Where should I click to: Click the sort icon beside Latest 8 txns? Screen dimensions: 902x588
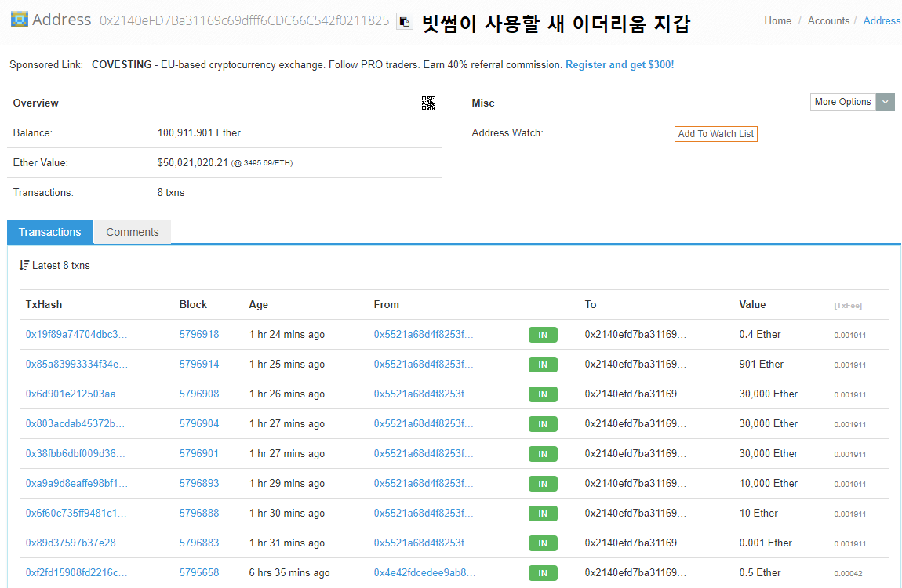tap(24, 265)
